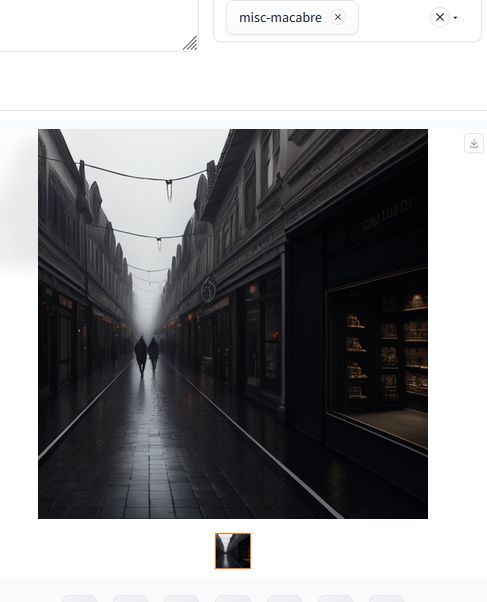This screenshot has width=487, height=602.
Task: Focus the styles selection input field
Action: (392, 18)
